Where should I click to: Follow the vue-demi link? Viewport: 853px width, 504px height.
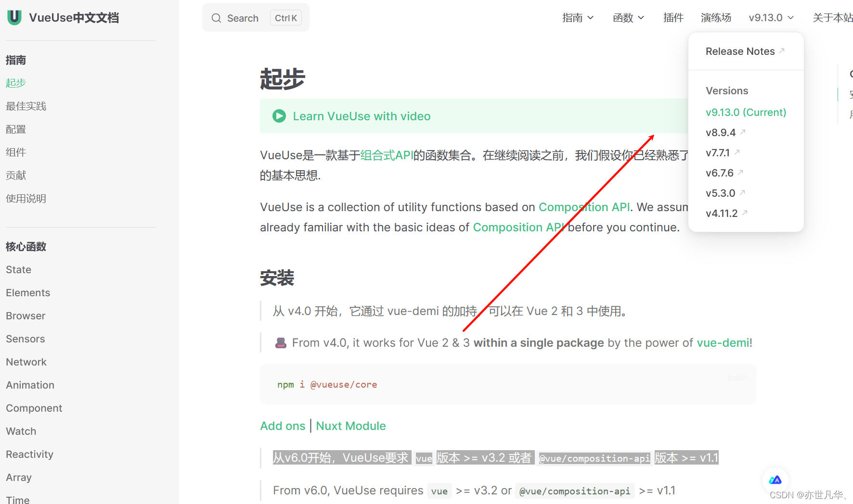[723, 342]
